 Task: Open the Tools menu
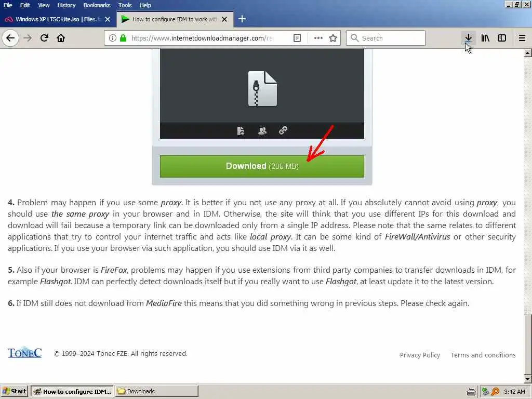125,5
